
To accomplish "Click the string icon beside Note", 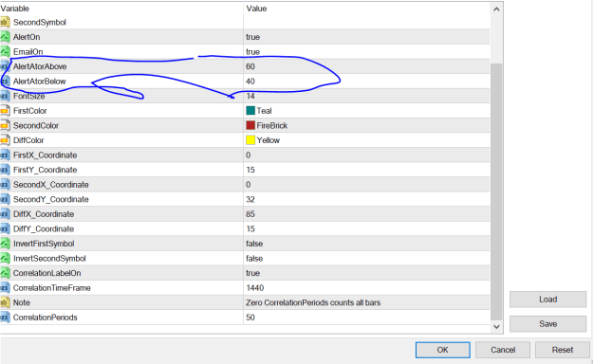I will [5, 302].
